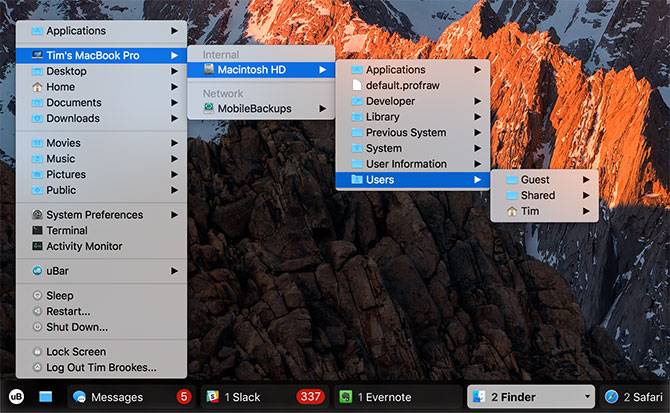Click the 'Lock Screen' text
The height and width of the screenshot is (413, 670).
tap(76, 352)
